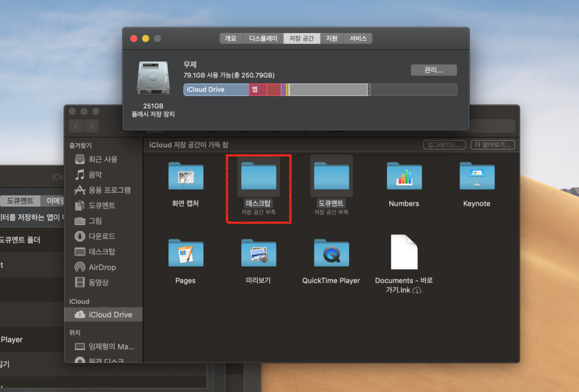Open the Pages folder
This screenshot has width=579, height=392.
(x=185, y=254)
